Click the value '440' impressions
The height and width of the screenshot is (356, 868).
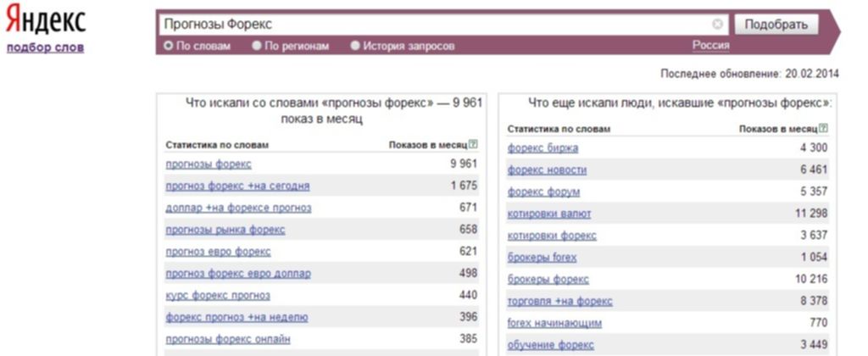click(468, 296)
